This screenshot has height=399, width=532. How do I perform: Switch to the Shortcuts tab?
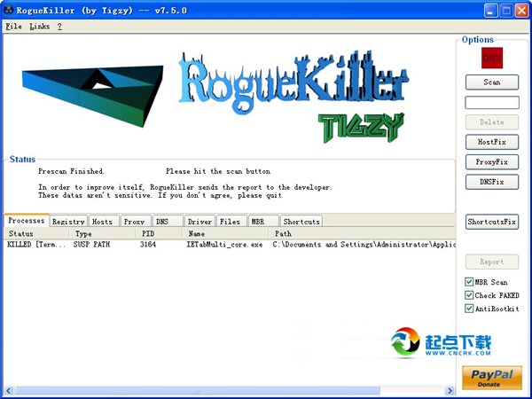pyautogui.click(x=301, y=222)
